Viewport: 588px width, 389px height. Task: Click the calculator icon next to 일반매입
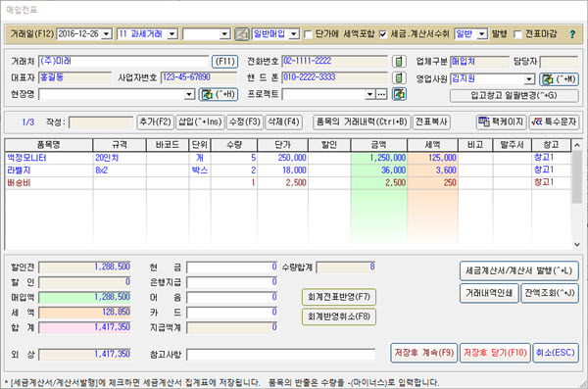point(242,34)
